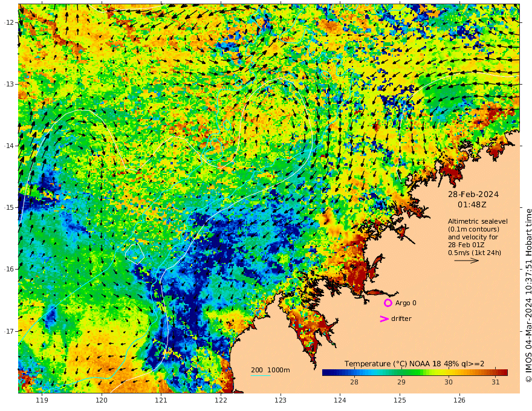Click the '200 1000m' depth legend text
The image size is (532, 411).
[x=270, y=370]
